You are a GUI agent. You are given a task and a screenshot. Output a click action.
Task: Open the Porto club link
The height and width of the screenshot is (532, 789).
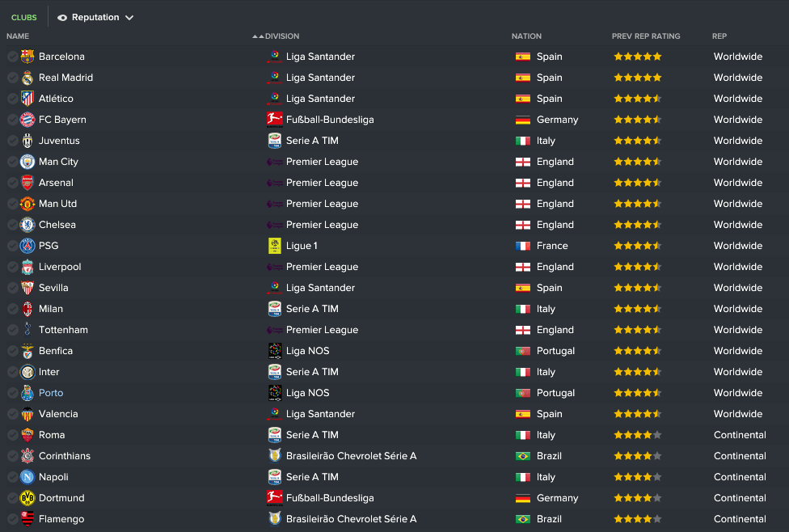51,393
